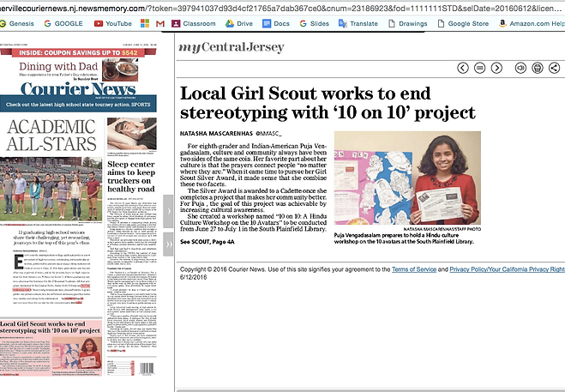
Task: Open the Classroom bookmark
Action: tap(194, 23)
